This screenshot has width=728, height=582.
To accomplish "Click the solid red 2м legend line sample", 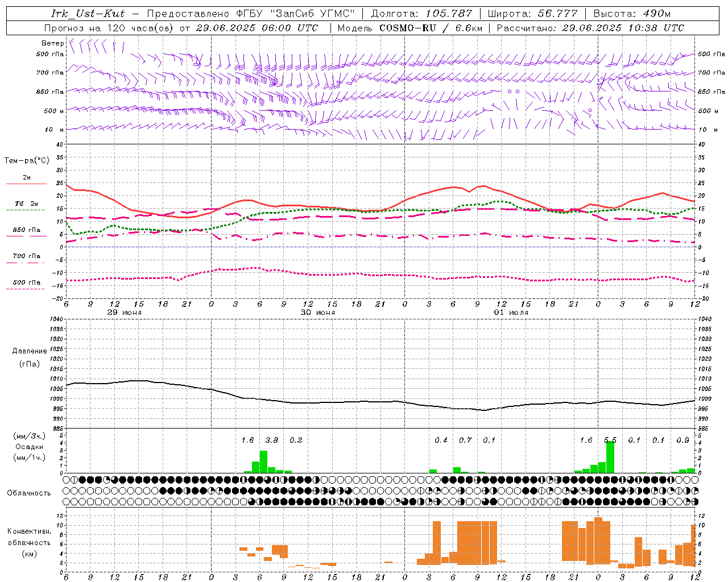I will click(26, 184).
